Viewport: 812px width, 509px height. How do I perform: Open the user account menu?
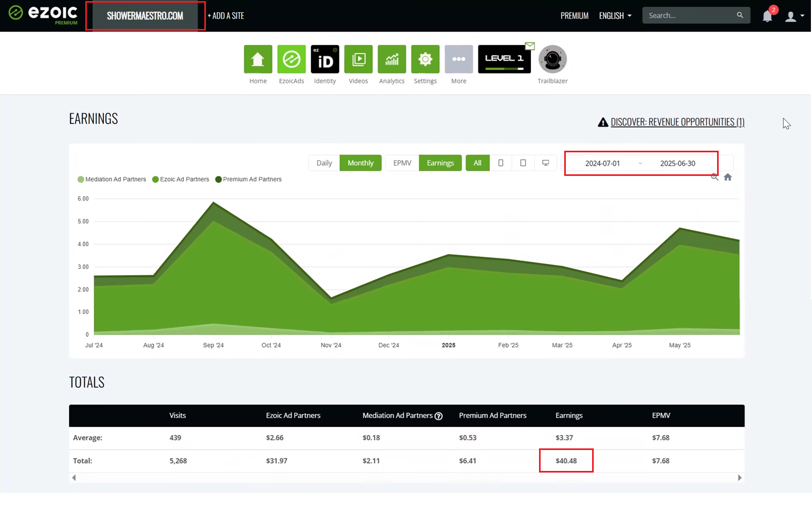794,16
